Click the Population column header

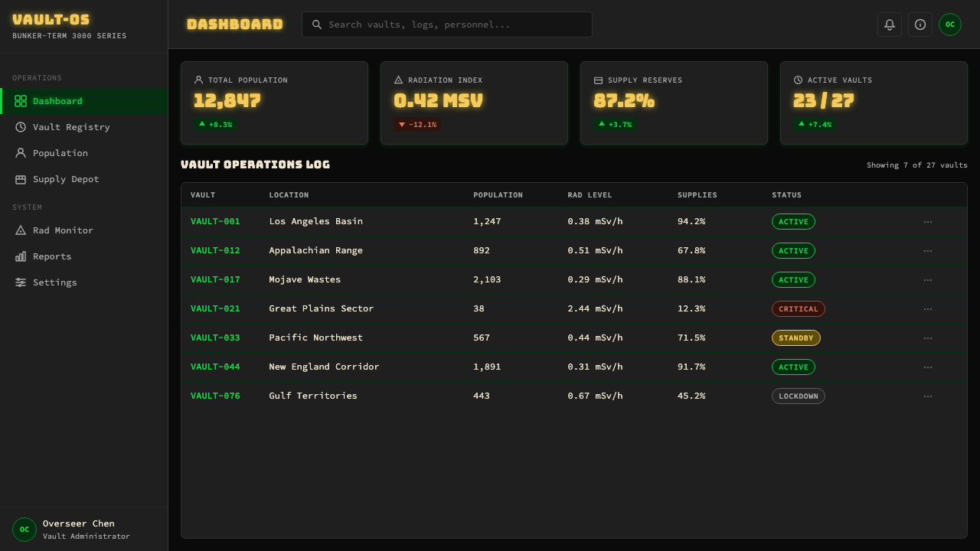[x=498, y=195]
